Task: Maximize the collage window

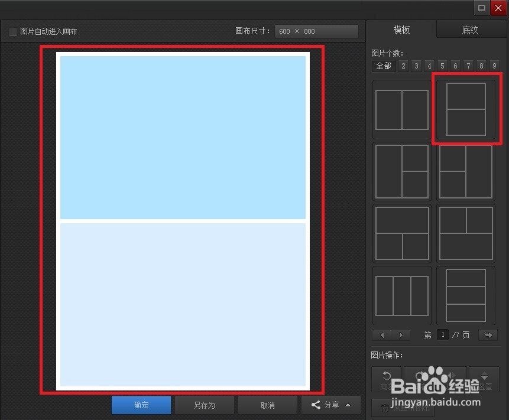Action: coord(482,8)
